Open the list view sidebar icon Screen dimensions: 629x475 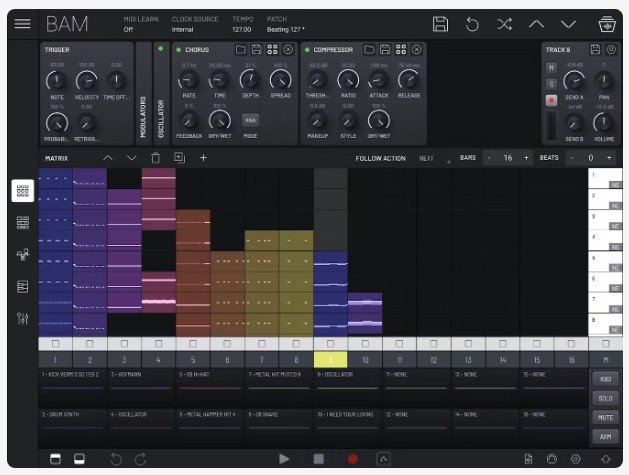coord(23,286)
